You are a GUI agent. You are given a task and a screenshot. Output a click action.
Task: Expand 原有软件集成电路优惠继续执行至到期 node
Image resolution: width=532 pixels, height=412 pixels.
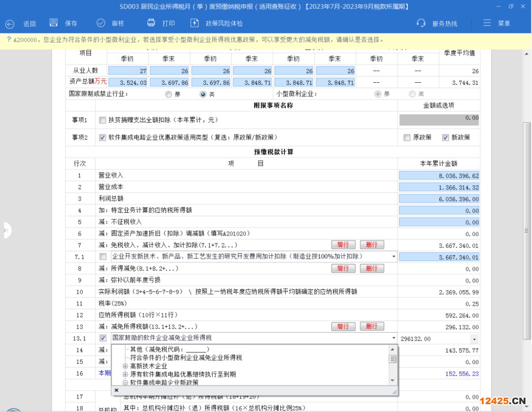coord(126,375)
